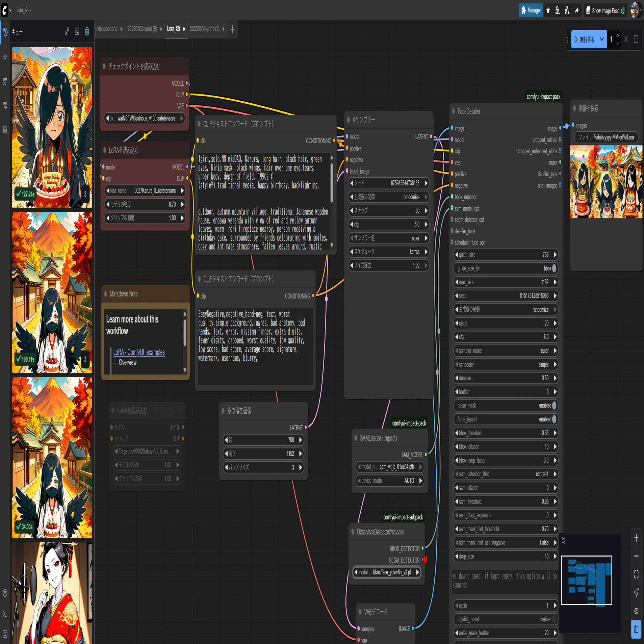The image size is (644, 644).
Task: Click the star favorites icon
Action: (548, 10)
